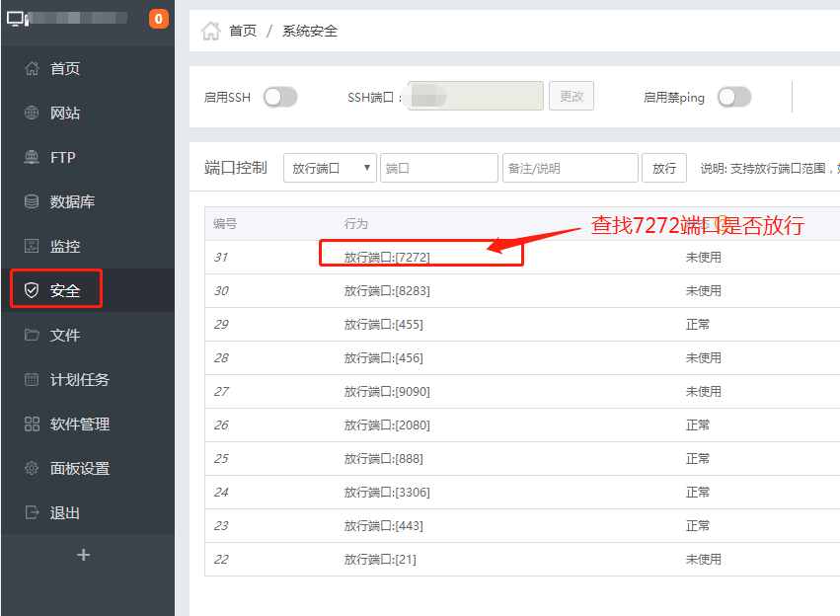Click the 放行 button
This screenshot has height=616, width=840.
664,168
